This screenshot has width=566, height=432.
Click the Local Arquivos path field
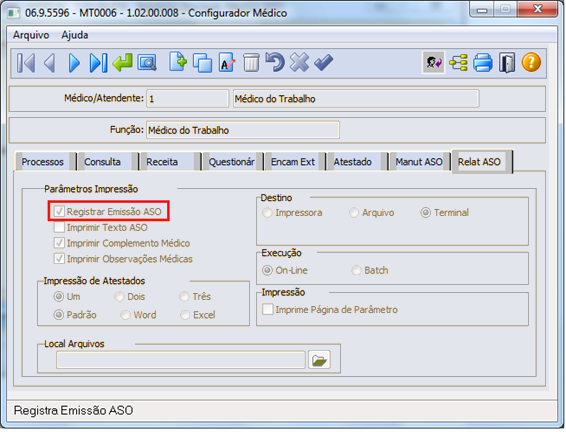click(x=181, y=360)
